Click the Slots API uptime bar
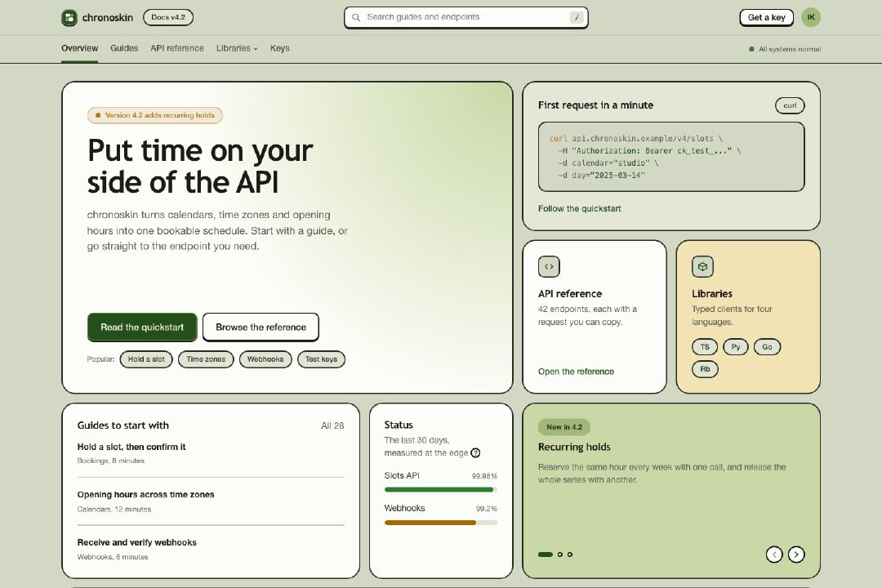This screenshot has height=588, width=882. (x=440, y=489)
